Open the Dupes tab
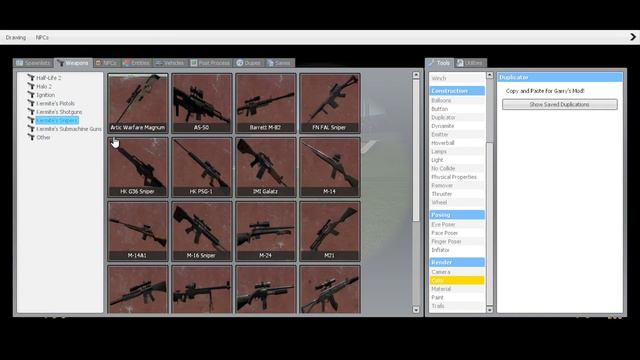640x360 pixels. (249, 63)
